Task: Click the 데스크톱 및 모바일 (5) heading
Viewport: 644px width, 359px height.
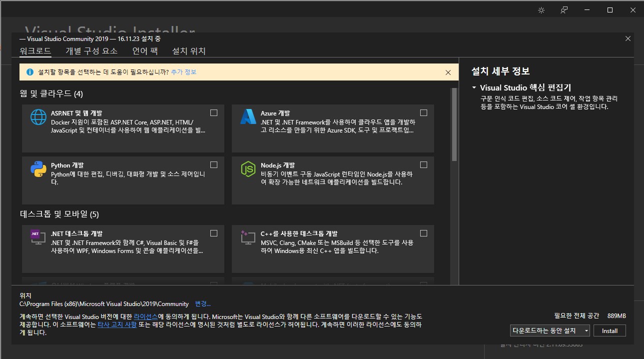Action: pyautogui.click(x=59, y=214)
